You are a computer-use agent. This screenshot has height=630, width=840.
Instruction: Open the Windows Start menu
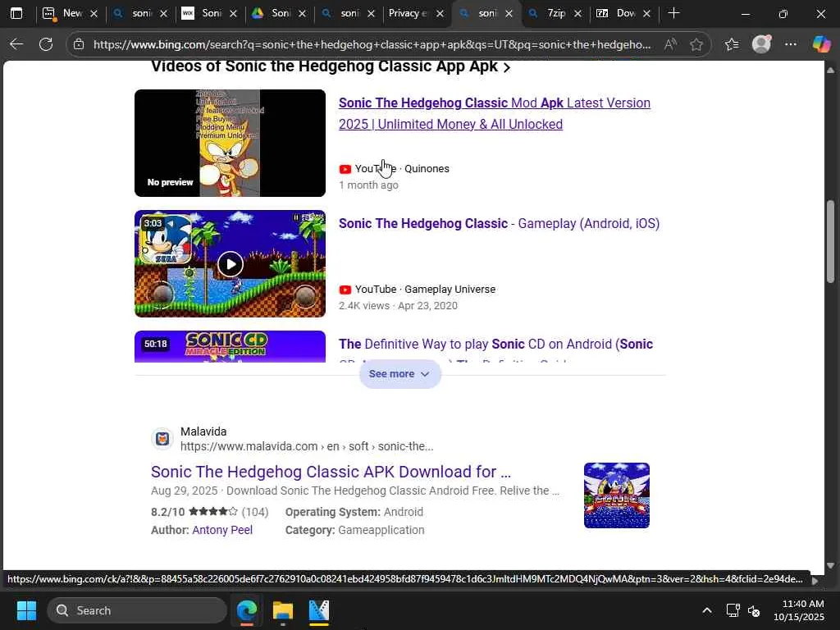26,610
